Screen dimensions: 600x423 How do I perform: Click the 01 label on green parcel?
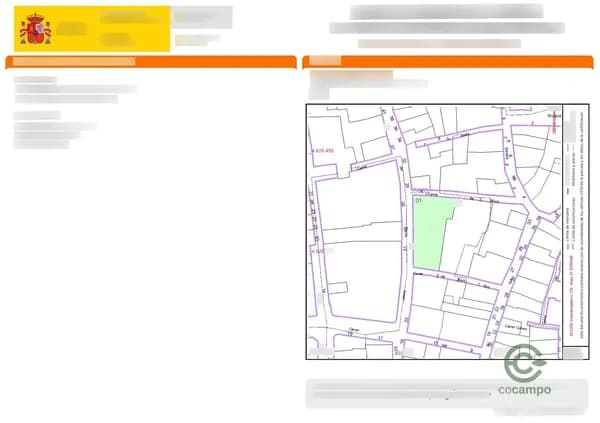417,201
